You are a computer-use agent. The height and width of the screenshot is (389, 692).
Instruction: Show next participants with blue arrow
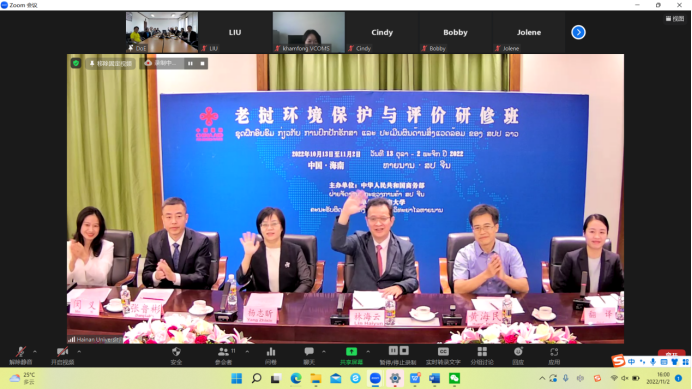[578, 32]
